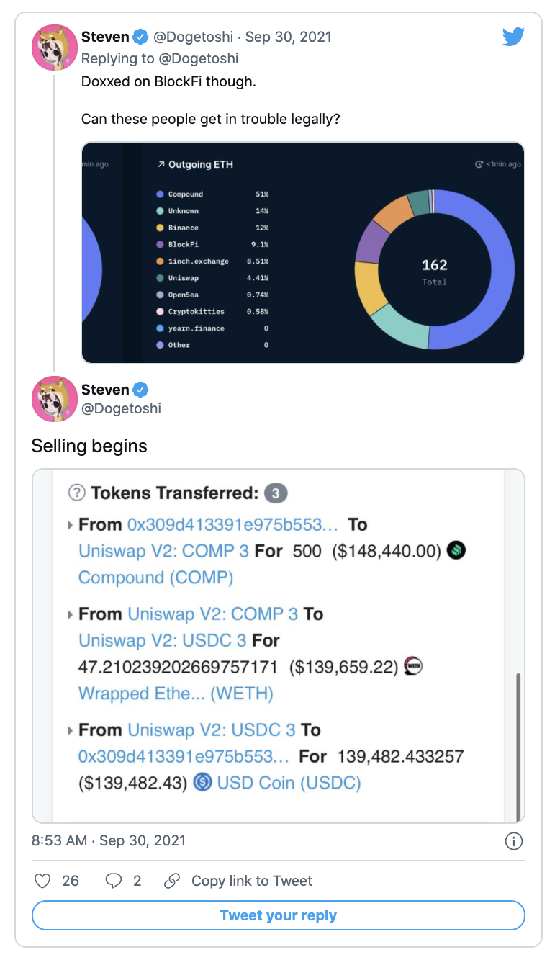
Task: Click the WETH token icon
Action: [413, 667]
